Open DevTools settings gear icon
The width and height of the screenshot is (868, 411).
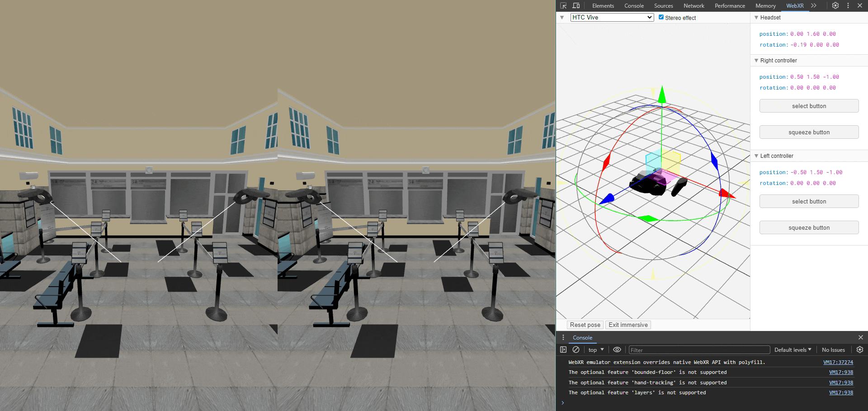click(x=835, y=6)
